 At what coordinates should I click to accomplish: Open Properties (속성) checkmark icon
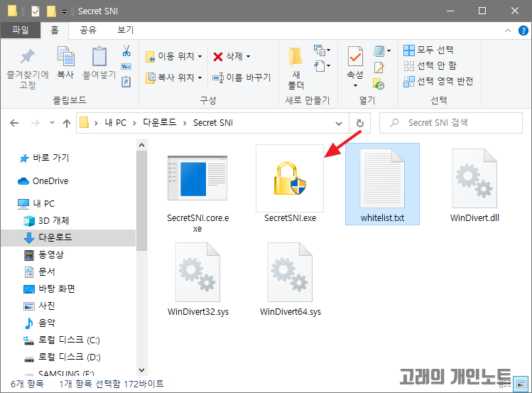pyautogui.click(x=355, y=57)
